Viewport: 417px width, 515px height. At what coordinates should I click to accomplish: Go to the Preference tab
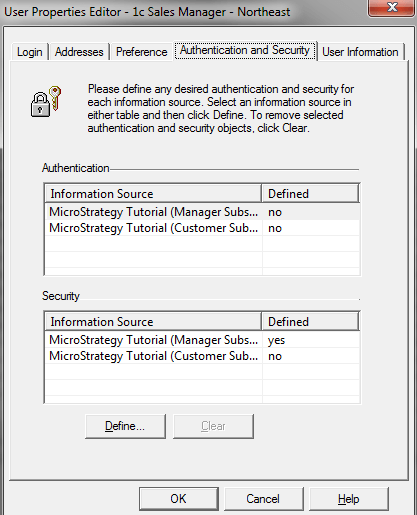tap(142, 52)
